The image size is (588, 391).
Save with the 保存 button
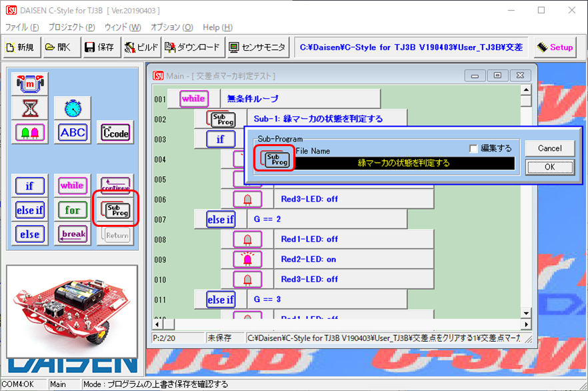click(x=102, y=47)
